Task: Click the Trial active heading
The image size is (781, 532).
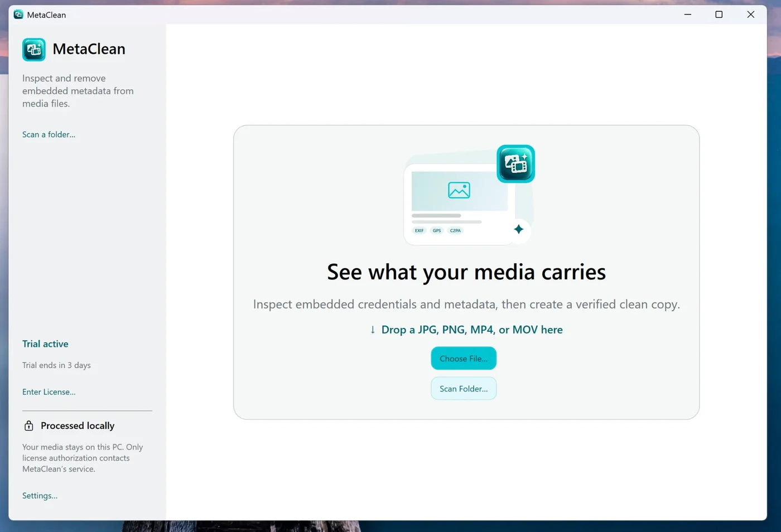Action: point(45,344)
